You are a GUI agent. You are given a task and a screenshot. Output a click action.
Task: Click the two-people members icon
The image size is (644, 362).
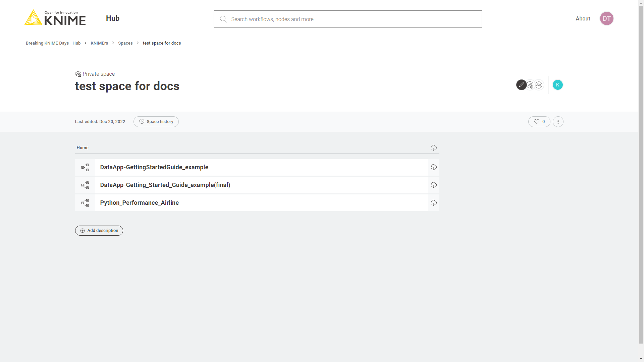click(539, 85)
